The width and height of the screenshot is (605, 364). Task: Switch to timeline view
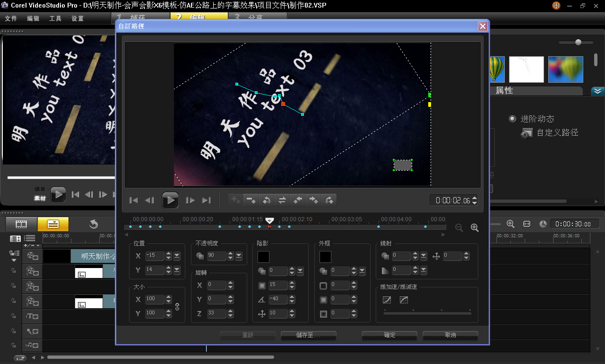[x=53, y=224]
